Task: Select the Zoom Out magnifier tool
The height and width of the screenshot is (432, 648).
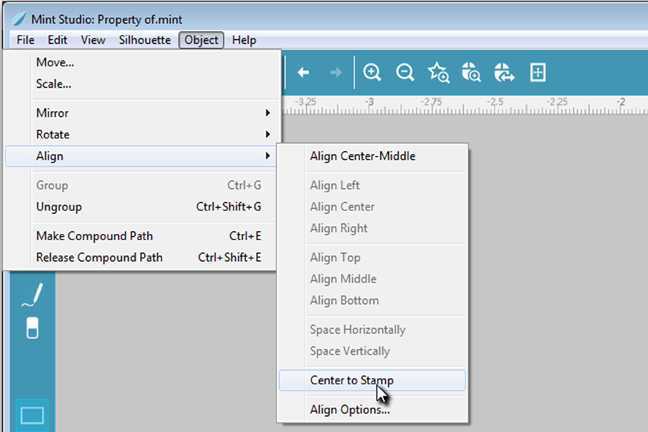Action: [405, 73]
